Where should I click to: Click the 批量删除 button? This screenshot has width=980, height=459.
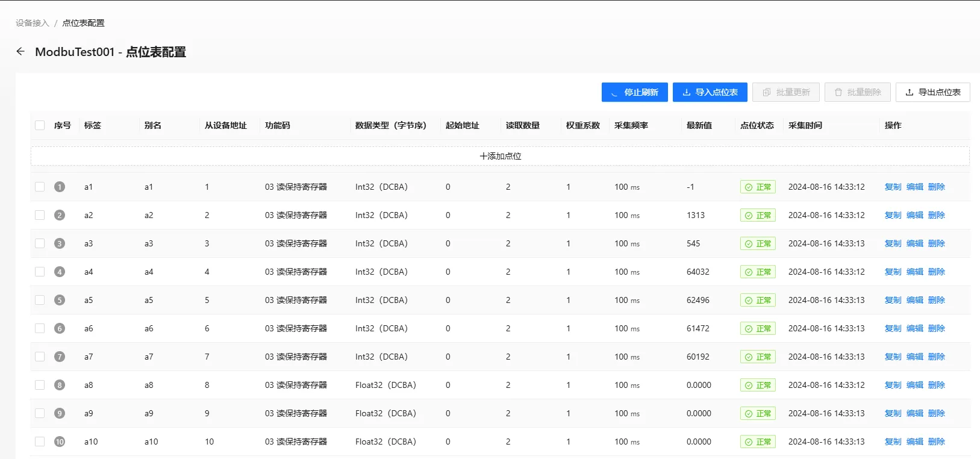[857, 92]
